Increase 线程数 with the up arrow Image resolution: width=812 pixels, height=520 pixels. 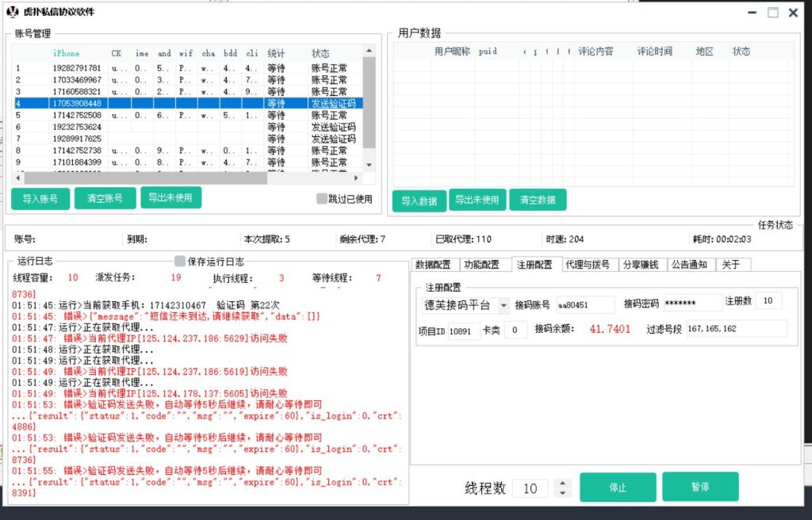click(562, 483)
